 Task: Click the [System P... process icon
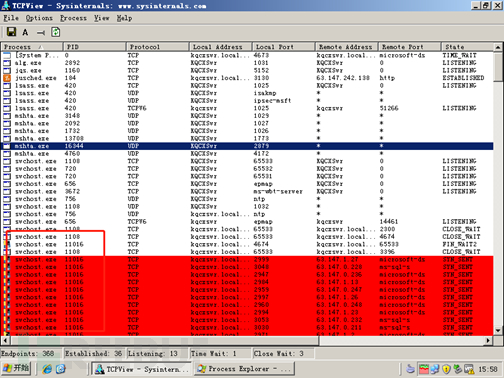tap(7, 55)
